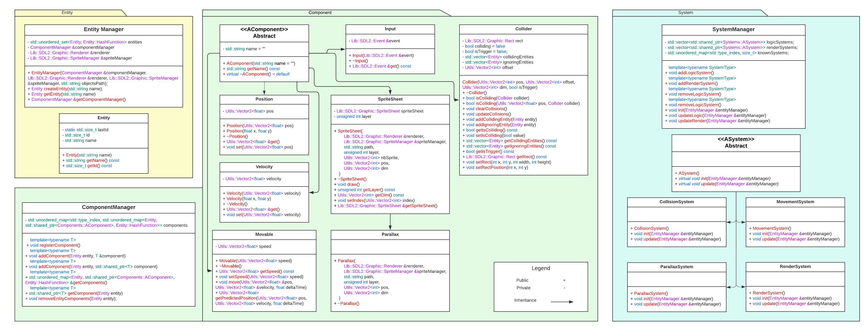Click the arrowhead pointing into Parallax class
Screen dimensions: 868x336
point(390,228)
